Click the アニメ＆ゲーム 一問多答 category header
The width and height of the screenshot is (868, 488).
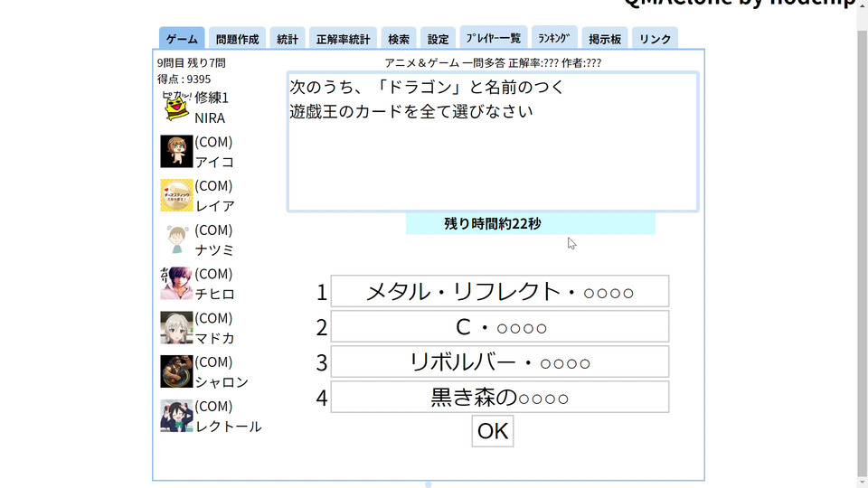pyautogui.click(x=445, y=62)
